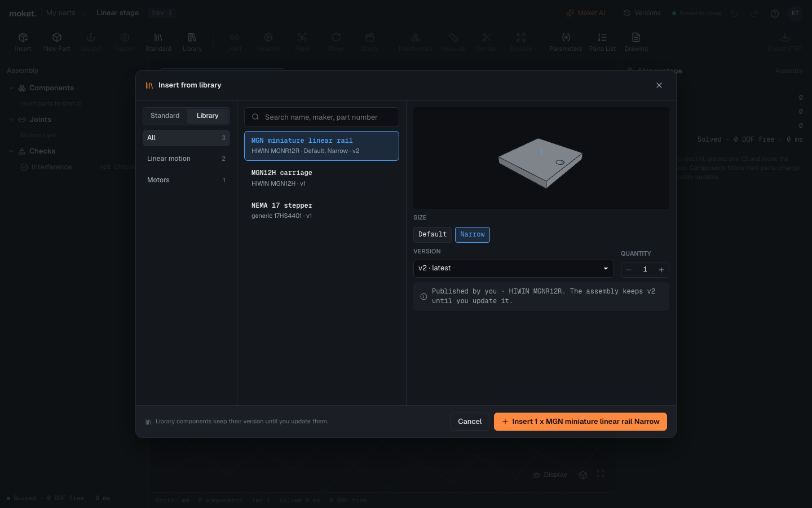Open the Parts List
The image size is (812, 508).
click(602, 42)
